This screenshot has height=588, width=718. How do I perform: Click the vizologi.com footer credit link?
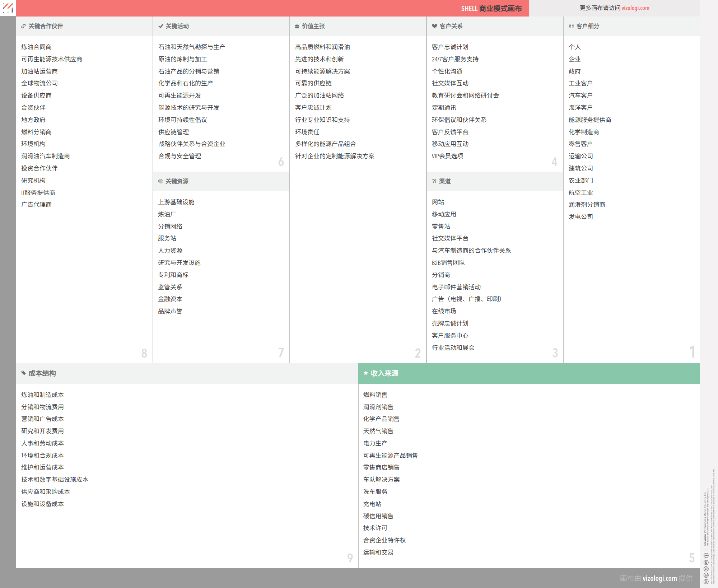coord(659,578)
